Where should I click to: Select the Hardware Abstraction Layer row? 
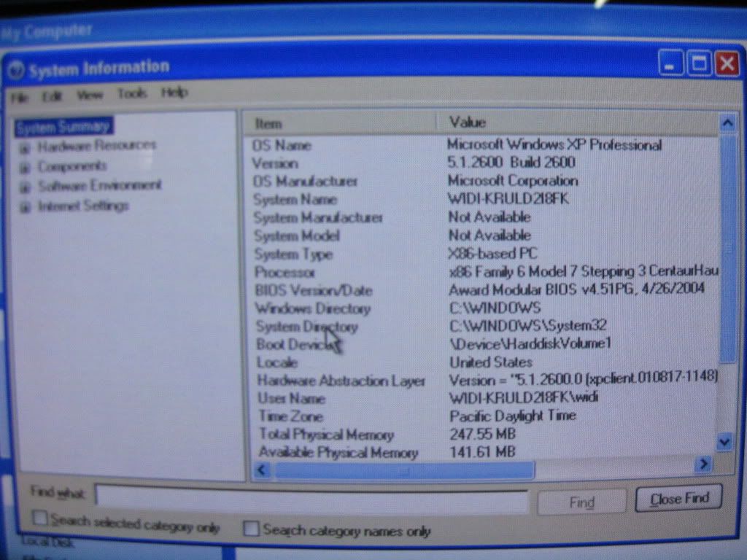(x=481, y=380)
